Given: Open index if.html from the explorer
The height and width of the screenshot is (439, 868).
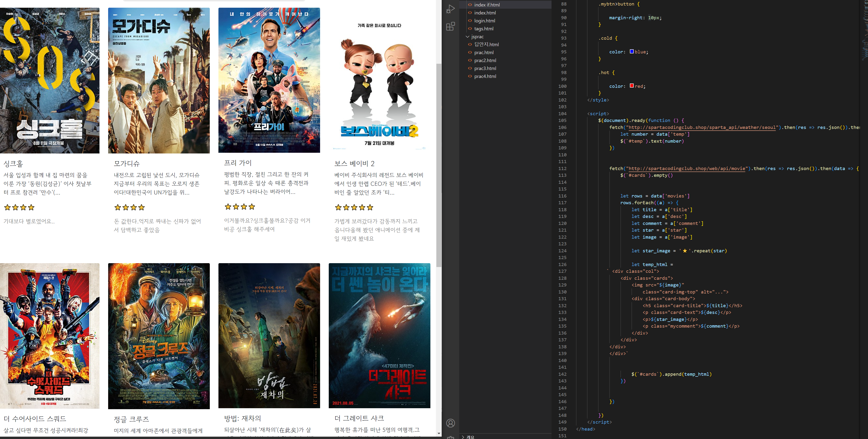Looking at the screenshot, I should [487, 5].
